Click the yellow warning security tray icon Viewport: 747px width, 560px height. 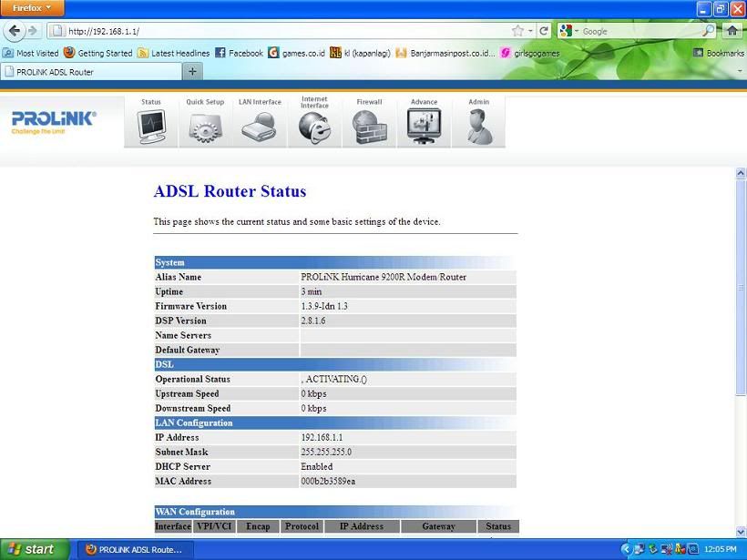680,549
